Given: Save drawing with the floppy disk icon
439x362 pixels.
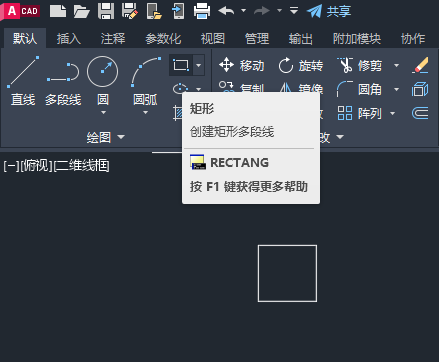Looking at the screenshot, I should [106, 11].
